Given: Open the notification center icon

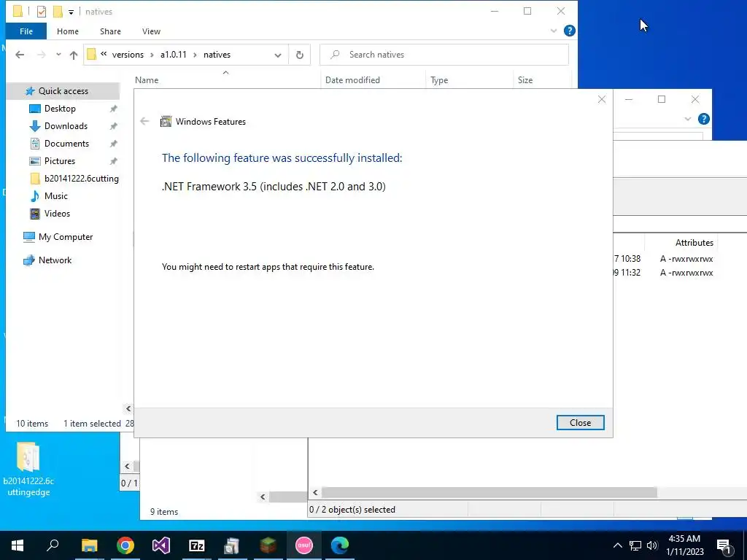Looking at the screenshot, I should (x=724, y=546).
